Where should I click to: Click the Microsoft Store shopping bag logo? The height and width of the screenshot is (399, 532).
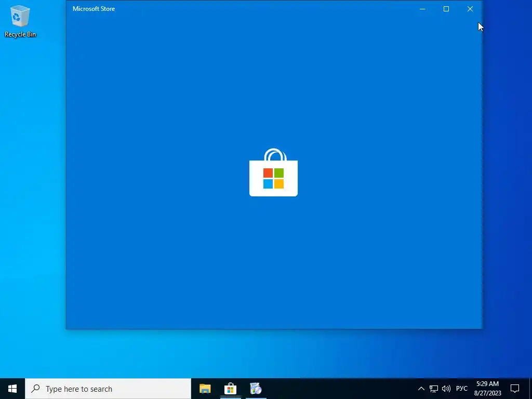273,172
